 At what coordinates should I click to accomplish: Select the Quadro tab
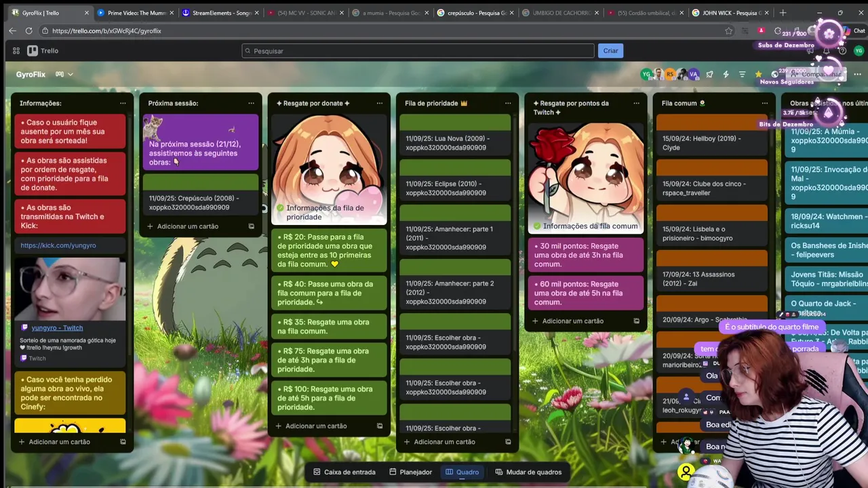tap(462, 472)
